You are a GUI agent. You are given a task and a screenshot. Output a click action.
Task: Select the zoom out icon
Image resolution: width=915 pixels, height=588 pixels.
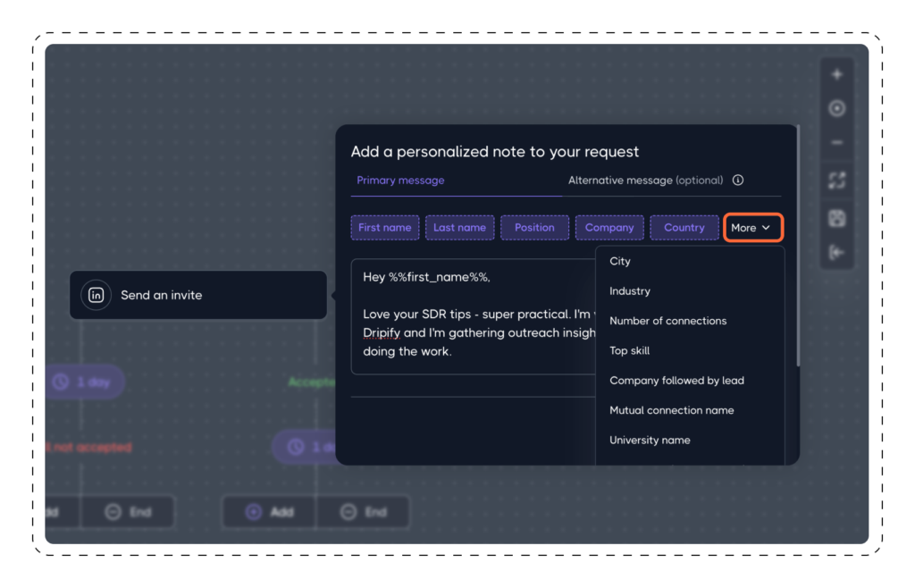(x=836, y=142)
